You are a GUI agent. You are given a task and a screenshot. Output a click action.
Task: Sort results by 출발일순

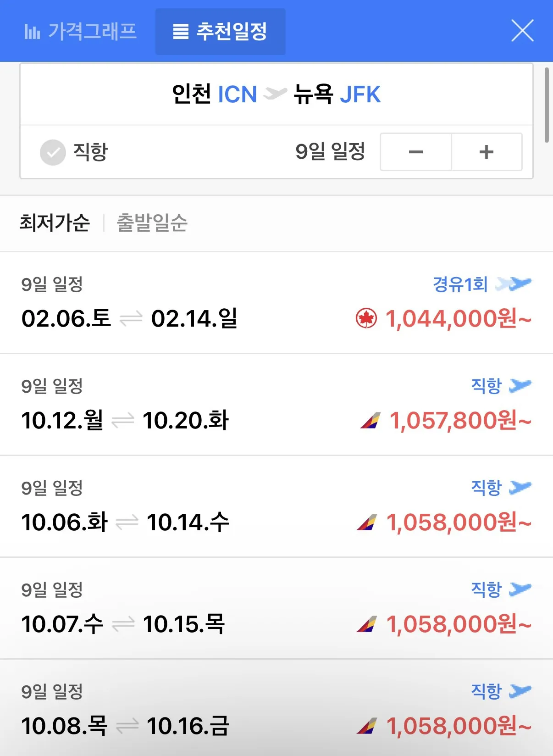tap(152, 223)
